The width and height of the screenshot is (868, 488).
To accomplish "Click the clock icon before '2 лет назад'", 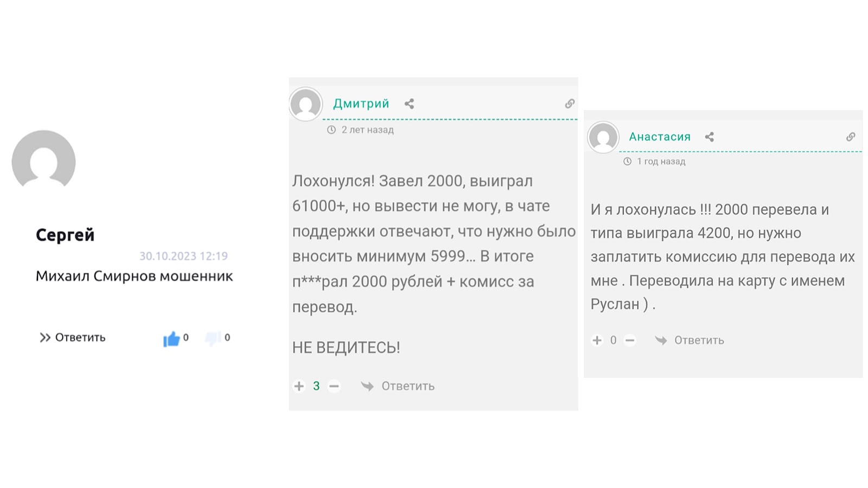I will pyautogui.click(x=330, y=130).
